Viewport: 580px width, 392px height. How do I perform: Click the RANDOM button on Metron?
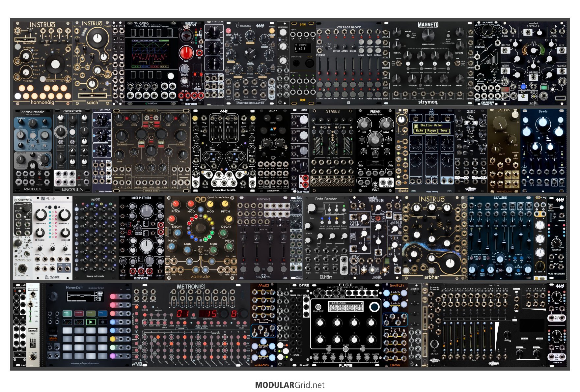[x=171, y=323]
